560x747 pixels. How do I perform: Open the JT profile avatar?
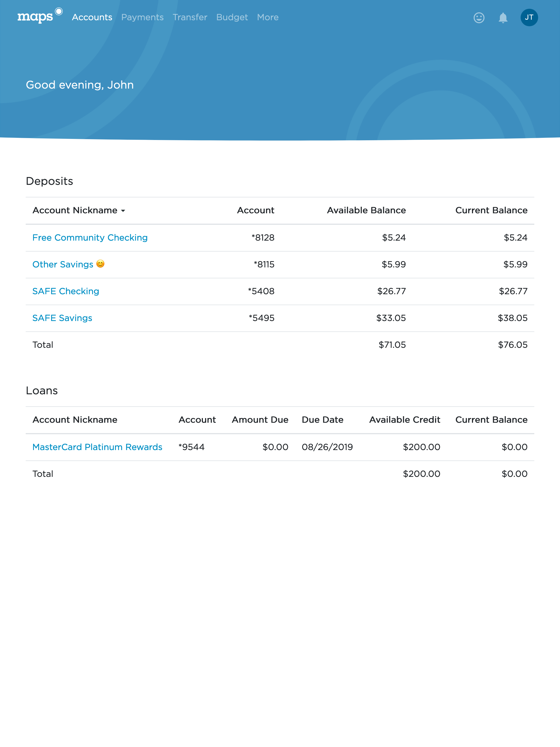529,17
